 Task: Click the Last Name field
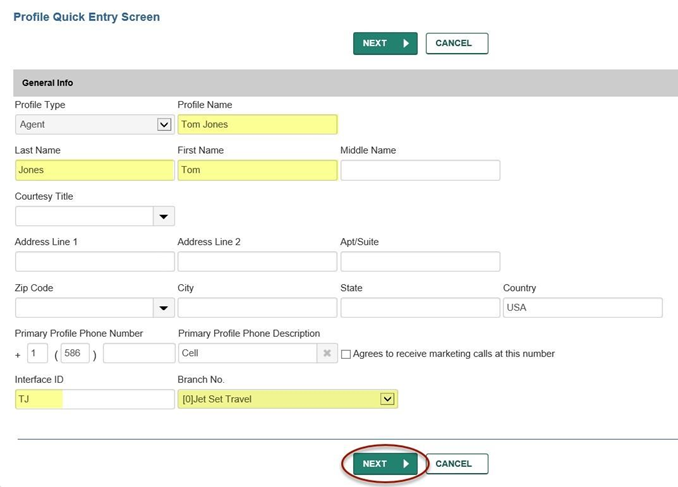(95, 170)
